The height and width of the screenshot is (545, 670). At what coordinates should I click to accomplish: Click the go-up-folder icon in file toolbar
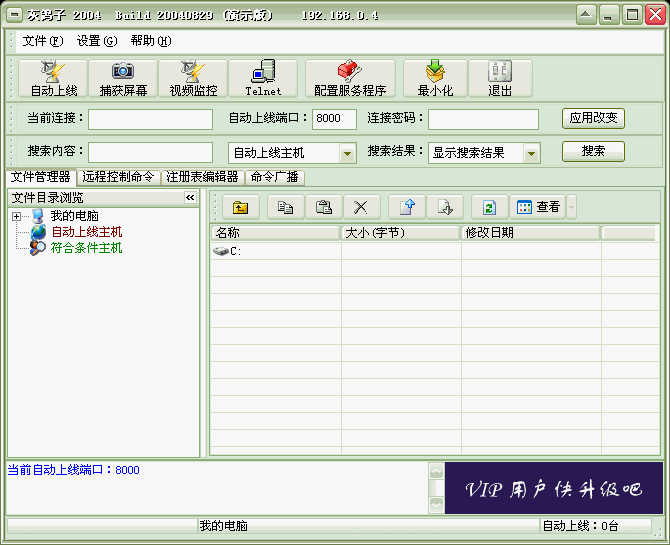point(240,207)
